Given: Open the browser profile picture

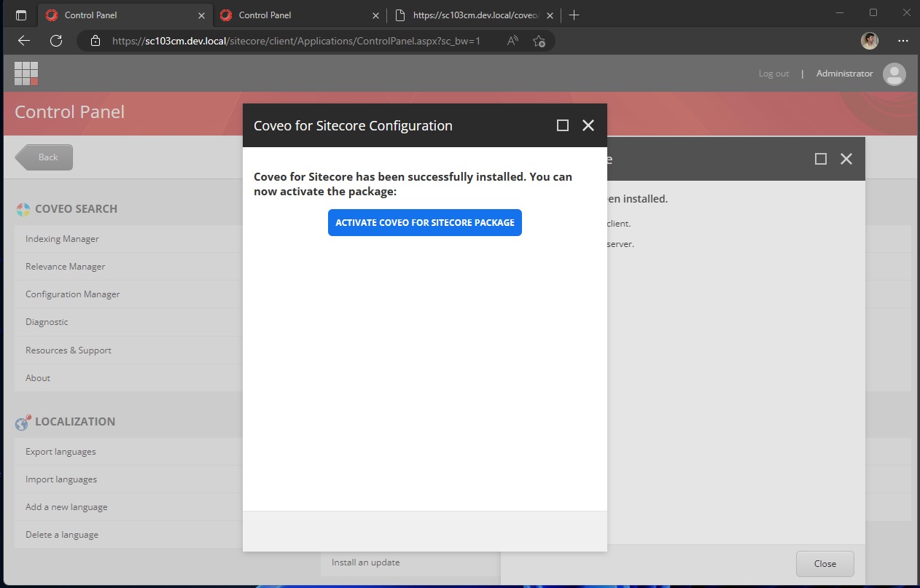Looking at the screenshot, I should coord(869,41).
